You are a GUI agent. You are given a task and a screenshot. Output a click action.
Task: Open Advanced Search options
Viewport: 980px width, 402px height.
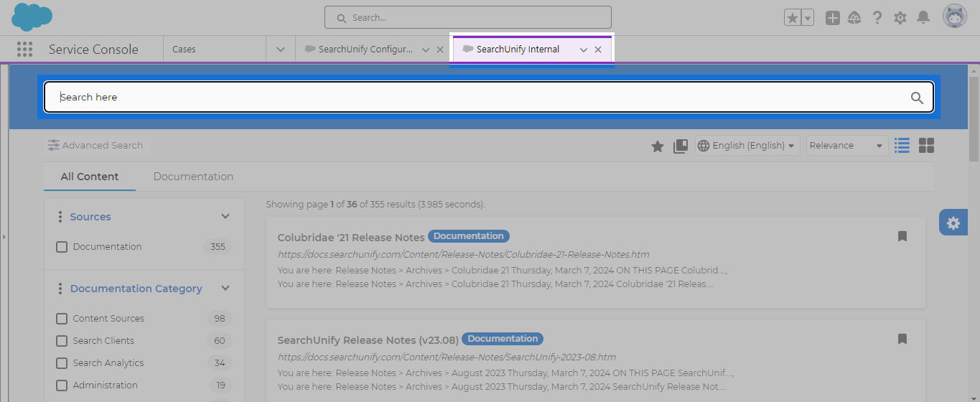[x=95, y=146]
